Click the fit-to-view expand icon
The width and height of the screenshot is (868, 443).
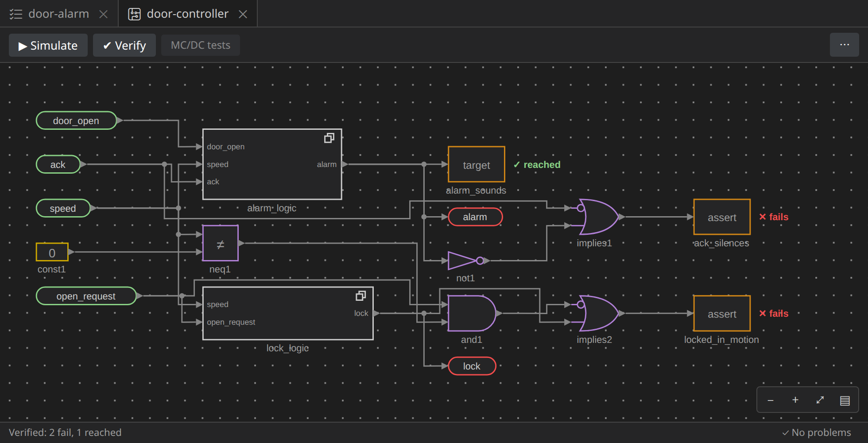click(820, 400)
